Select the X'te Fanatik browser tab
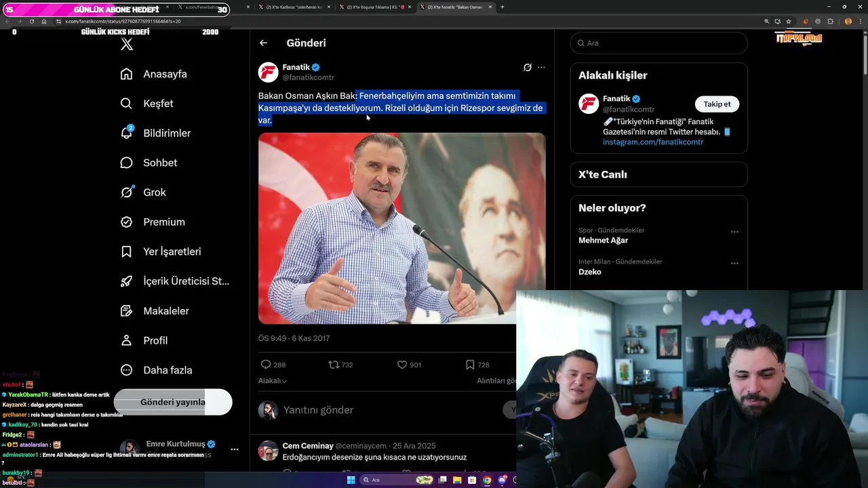 pos(455,7)
